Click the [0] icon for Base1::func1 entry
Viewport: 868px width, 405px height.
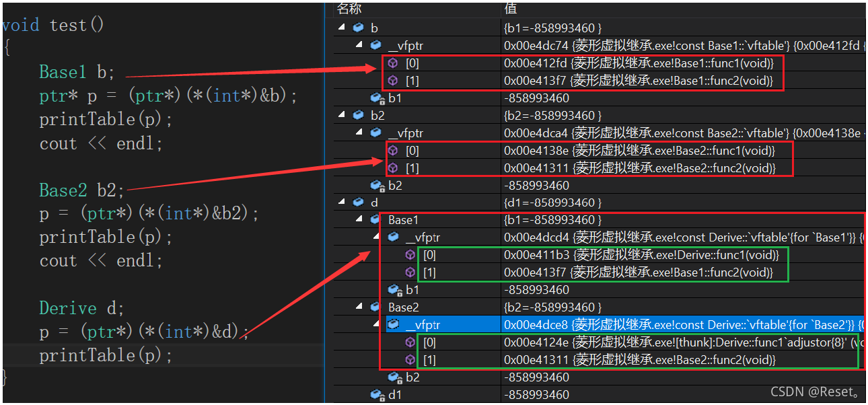(393, 63)
